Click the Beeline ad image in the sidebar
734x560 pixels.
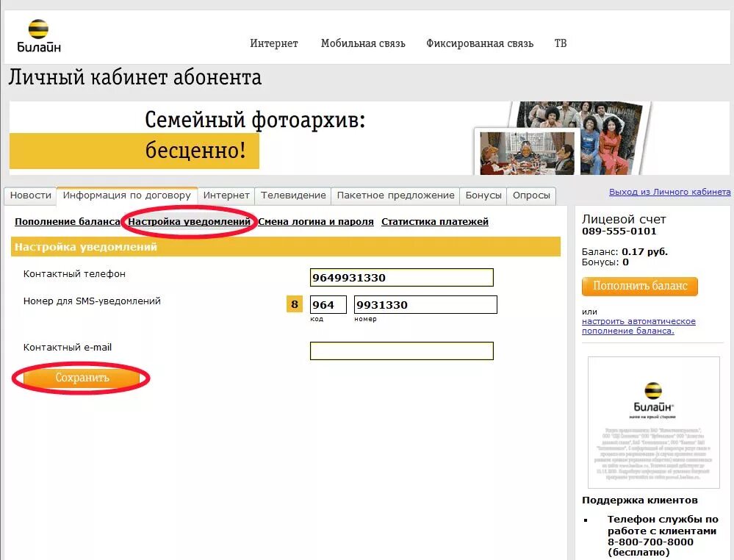click(x=653, y=423)
